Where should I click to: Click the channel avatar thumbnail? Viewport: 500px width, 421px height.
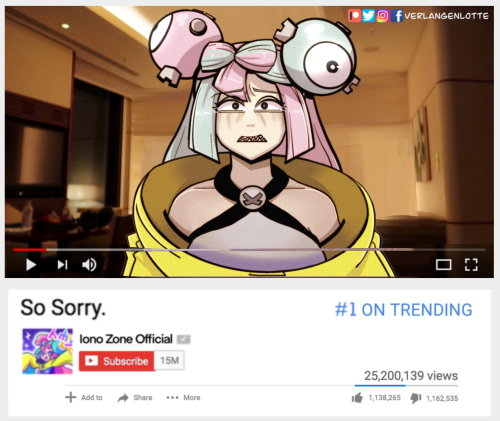47,351
